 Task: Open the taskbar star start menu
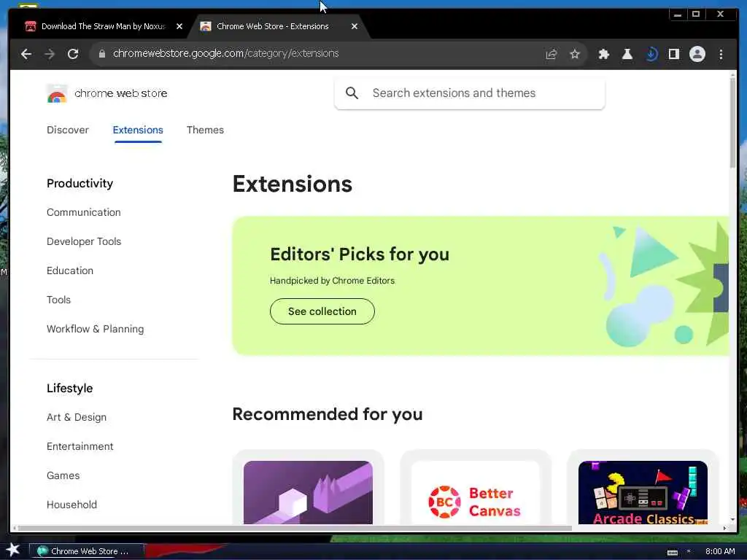(12, 550)
